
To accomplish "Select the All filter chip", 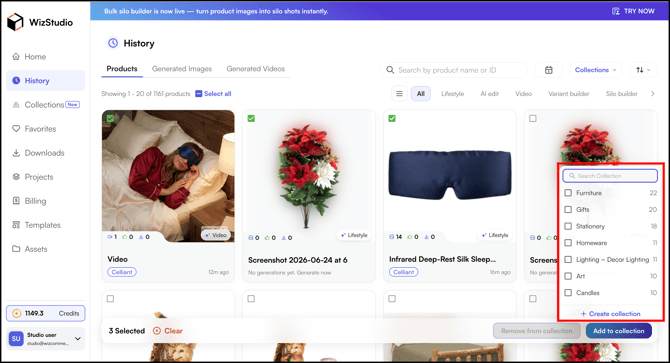I will tap(421, 94).
